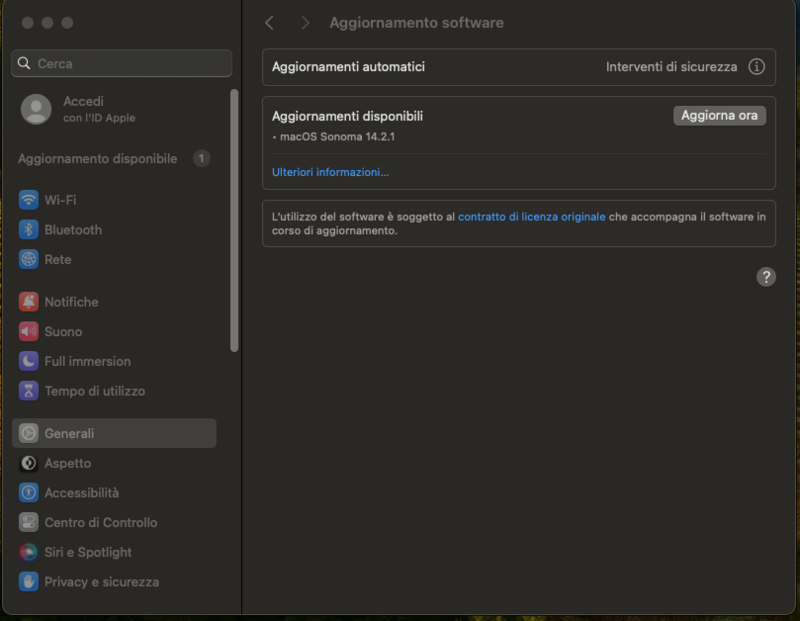Open Full immersion moon icon

(x=29, y=362)
